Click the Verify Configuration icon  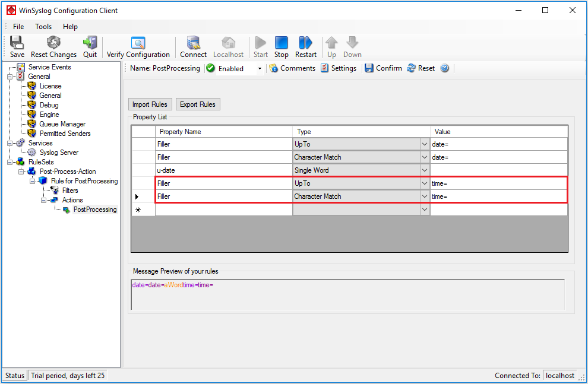click(138, 43)
